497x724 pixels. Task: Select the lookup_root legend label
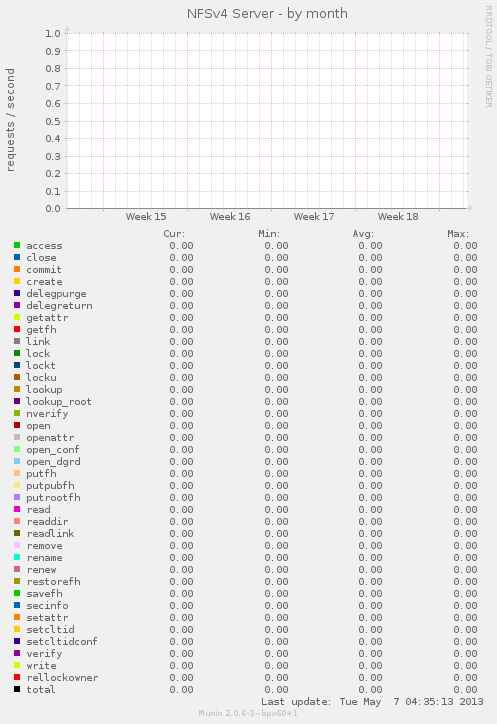tap(59, 402)
